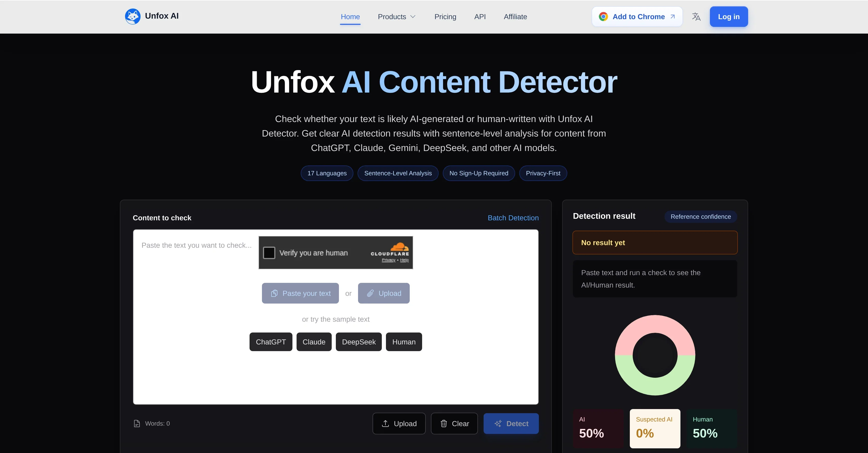Go to the Home nav tab
This screenshot has width=868, height=453.
click(x=350, y=17)
